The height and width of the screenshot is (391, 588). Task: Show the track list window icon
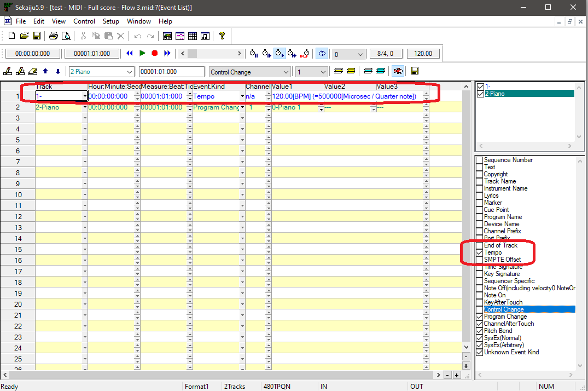167,36
